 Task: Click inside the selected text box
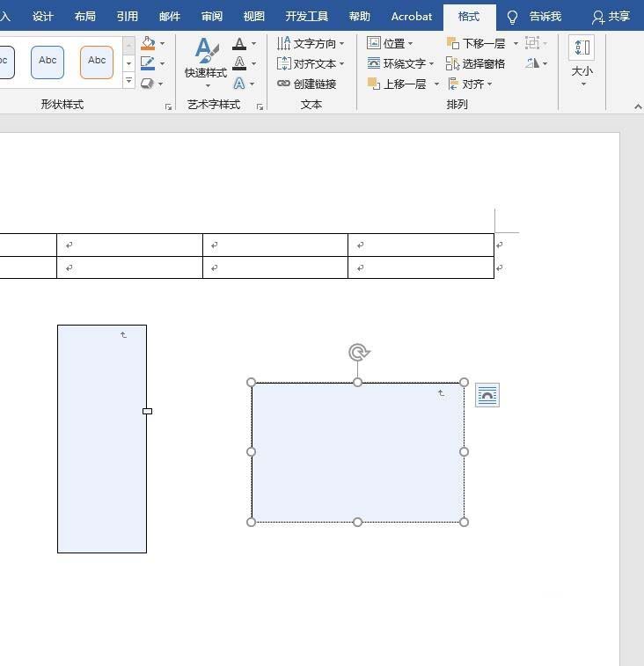pyautogui.click(x=358, y=452)
